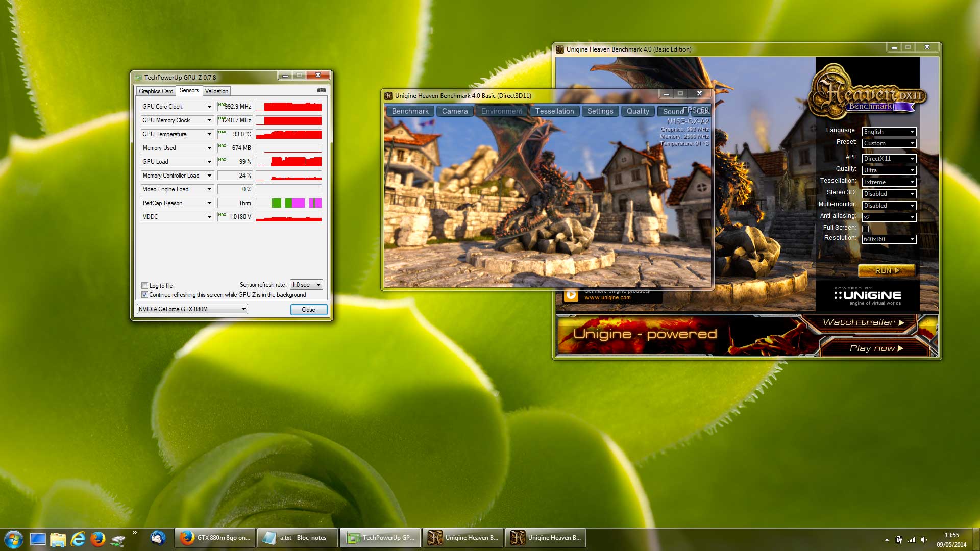Image resolution: width=980 pixels, height=551 pixels.
Task: Open www.unigine.com link
Action: pos(607,297)
